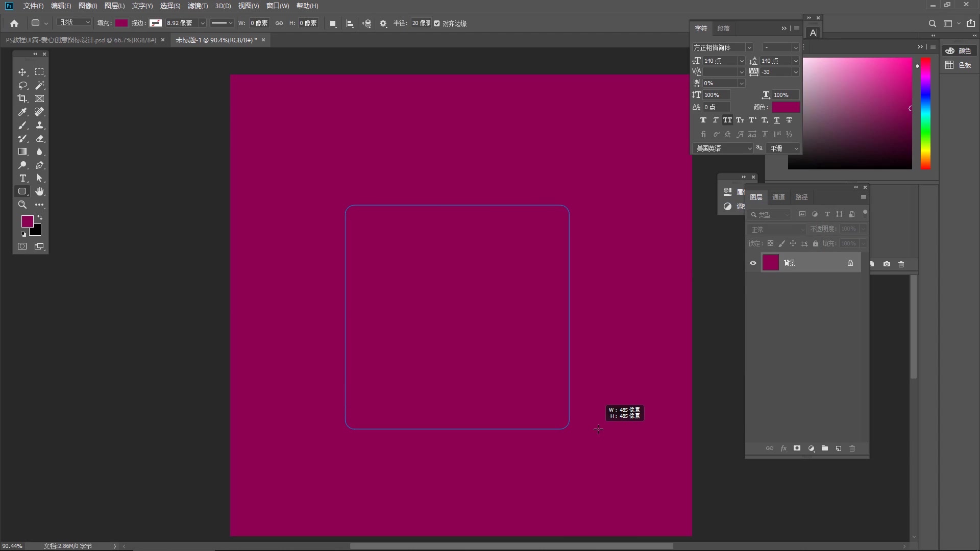Select the Brush tool
Viewport: 980px width, 551px height.
pos(22,126)
